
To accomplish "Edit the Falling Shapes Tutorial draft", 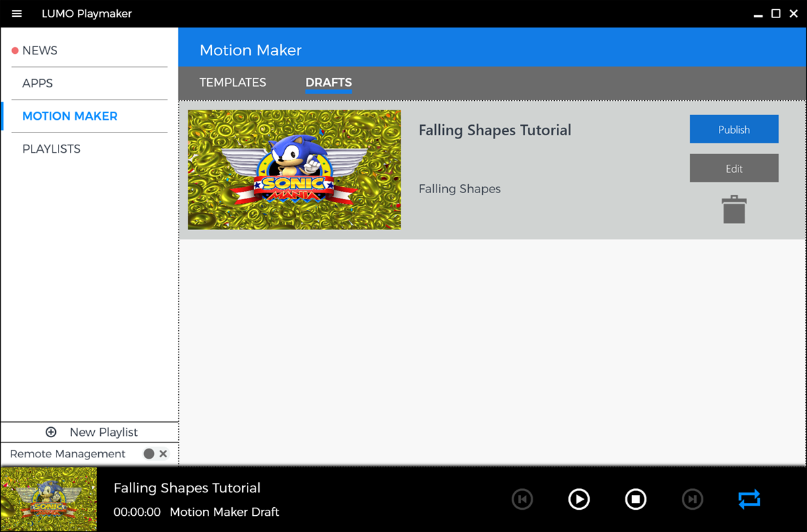I will [734, 169].
